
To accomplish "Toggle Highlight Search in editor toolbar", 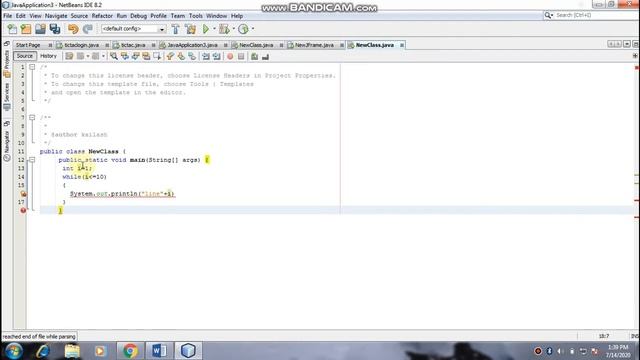I will click(x=146, y=56).
